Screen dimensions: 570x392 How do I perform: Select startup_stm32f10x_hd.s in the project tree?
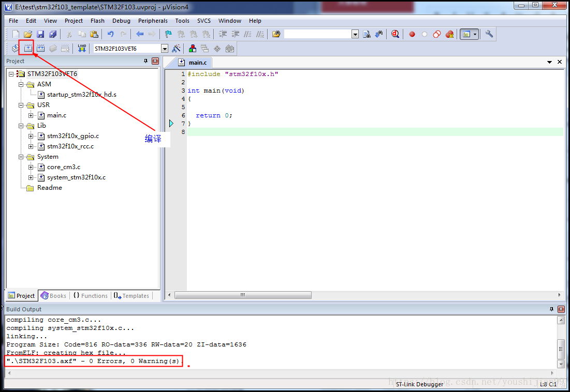click(x=81, y=95)
